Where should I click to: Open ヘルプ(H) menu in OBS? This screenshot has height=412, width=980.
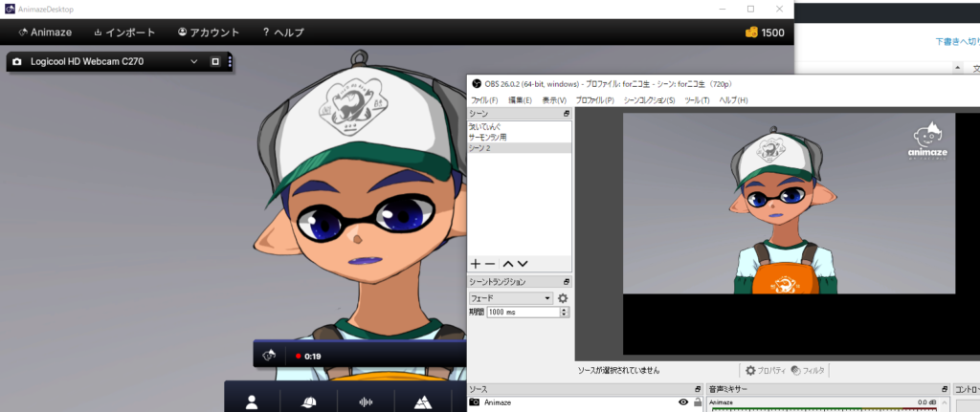(733, 99)
